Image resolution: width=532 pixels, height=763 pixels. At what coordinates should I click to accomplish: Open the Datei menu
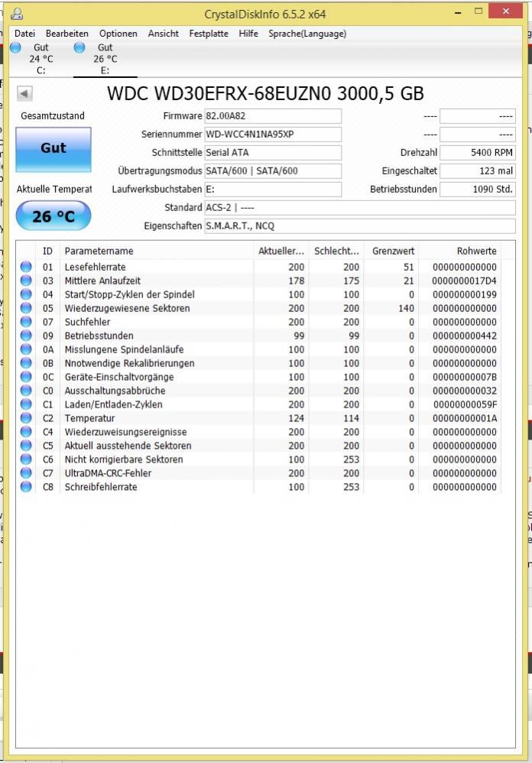tap(24, 34)
